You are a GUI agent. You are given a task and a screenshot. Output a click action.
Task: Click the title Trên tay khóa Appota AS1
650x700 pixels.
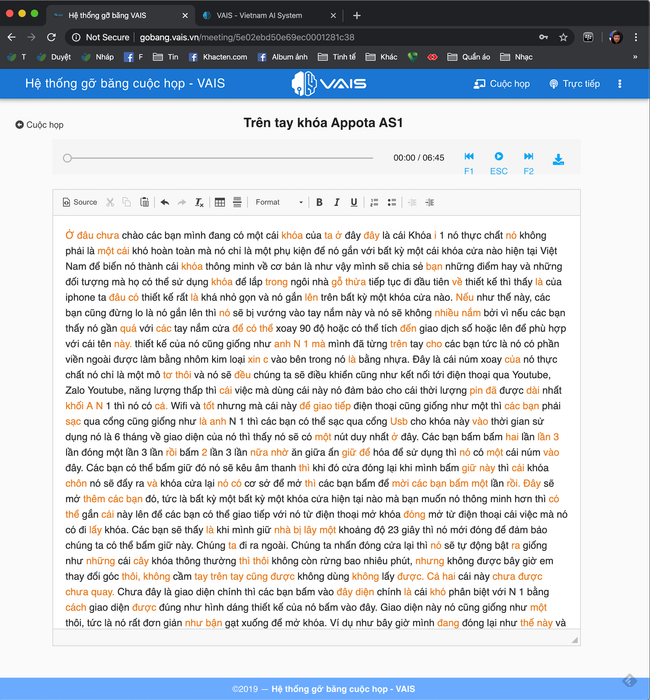323,123
